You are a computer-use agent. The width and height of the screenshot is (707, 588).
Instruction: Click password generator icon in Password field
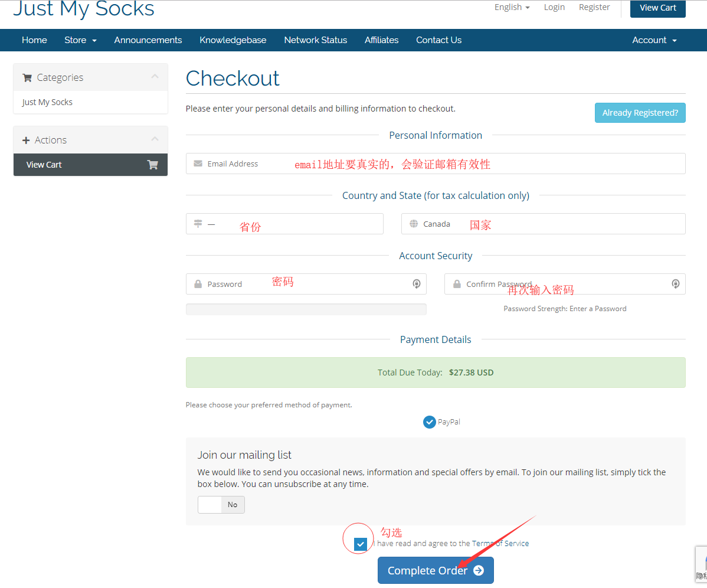(x=416, y=284)
